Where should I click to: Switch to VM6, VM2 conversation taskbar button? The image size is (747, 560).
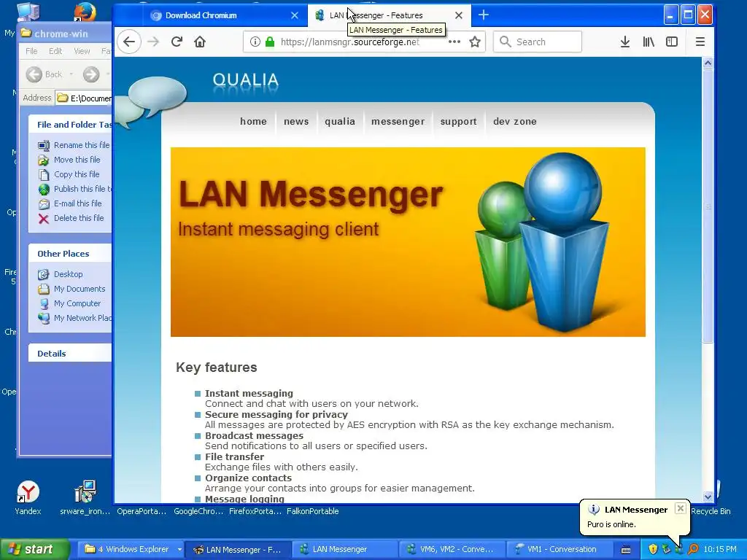click(x=451, y=549)
